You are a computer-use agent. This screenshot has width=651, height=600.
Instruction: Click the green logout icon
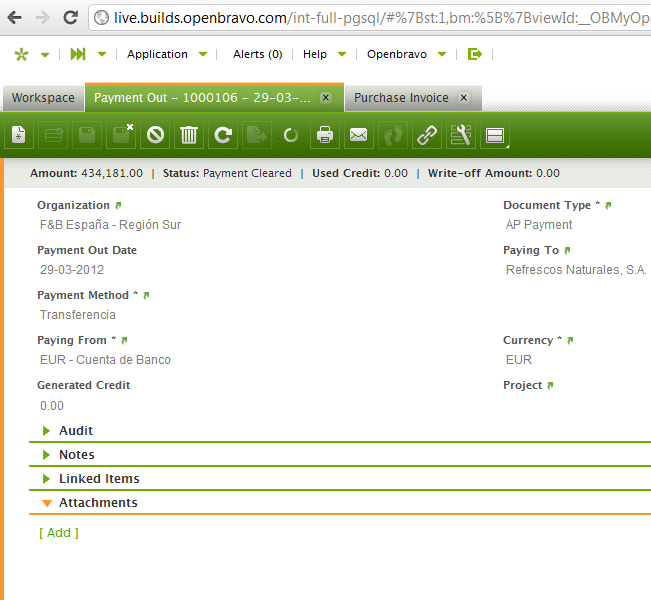pyautogui.click(x=475, y=54)
